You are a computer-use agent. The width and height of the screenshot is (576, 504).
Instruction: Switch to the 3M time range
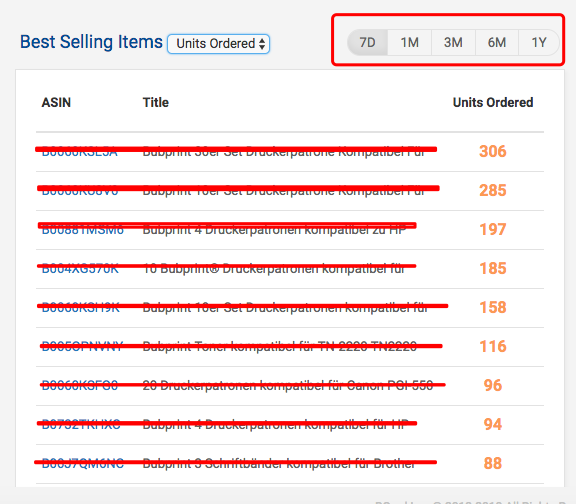click(453, 43)
